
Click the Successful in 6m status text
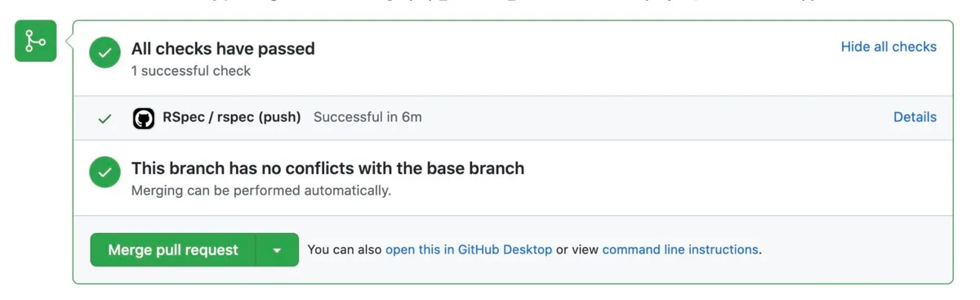coord(367,117)
